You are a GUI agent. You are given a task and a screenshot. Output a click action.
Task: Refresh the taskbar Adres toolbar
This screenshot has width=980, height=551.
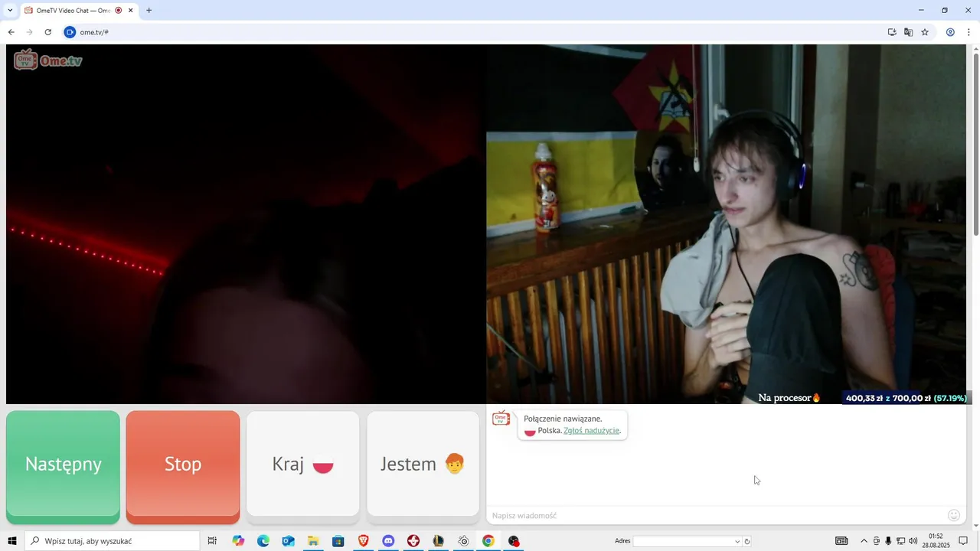click(x=747, y=541)
